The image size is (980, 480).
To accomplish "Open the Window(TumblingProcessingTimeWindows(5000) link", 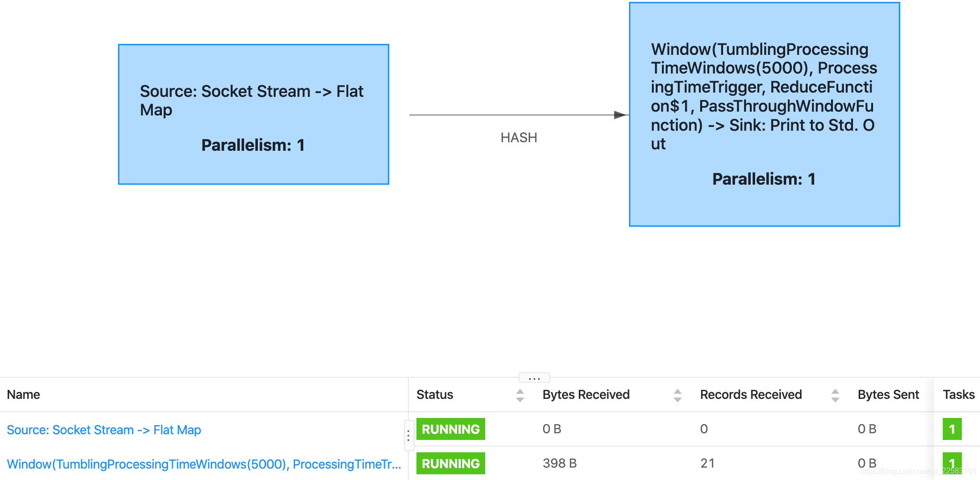I will tap(204, 464).
